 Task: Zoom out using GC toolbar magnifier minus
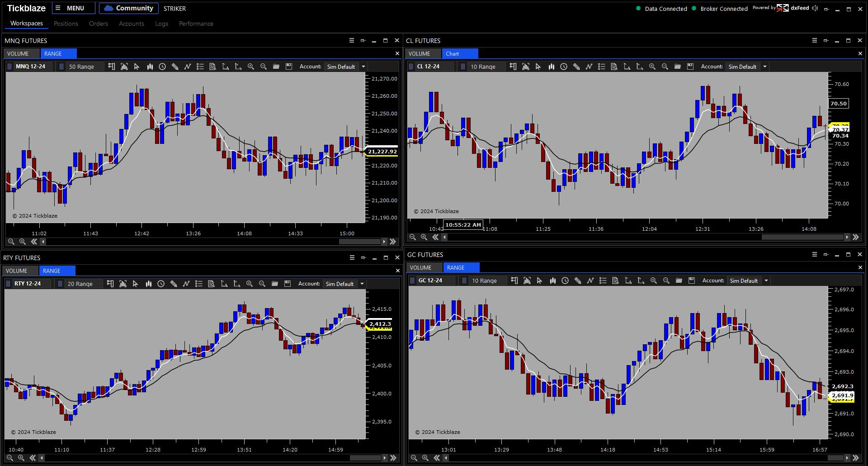coord(666,281)
